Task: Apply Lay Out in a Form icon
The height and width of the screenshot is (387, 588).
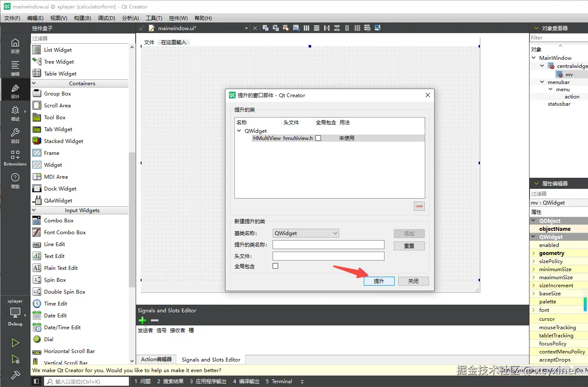Action: coord(347,28)
